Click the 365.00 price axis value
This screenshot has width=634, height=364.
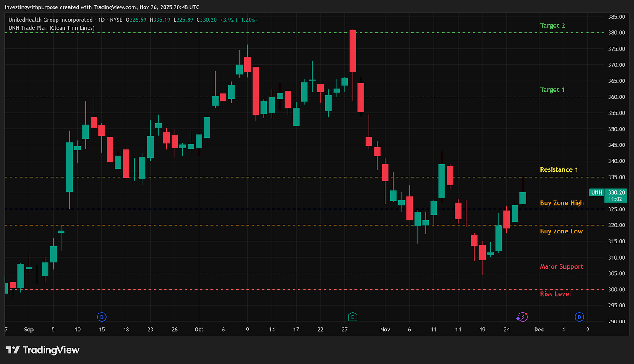(617, 81)
